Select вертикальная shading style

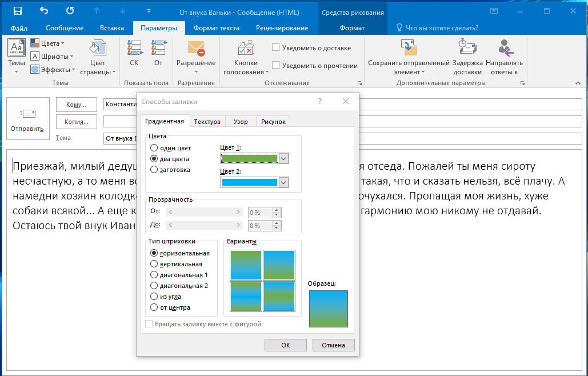[x=154, y=264]
